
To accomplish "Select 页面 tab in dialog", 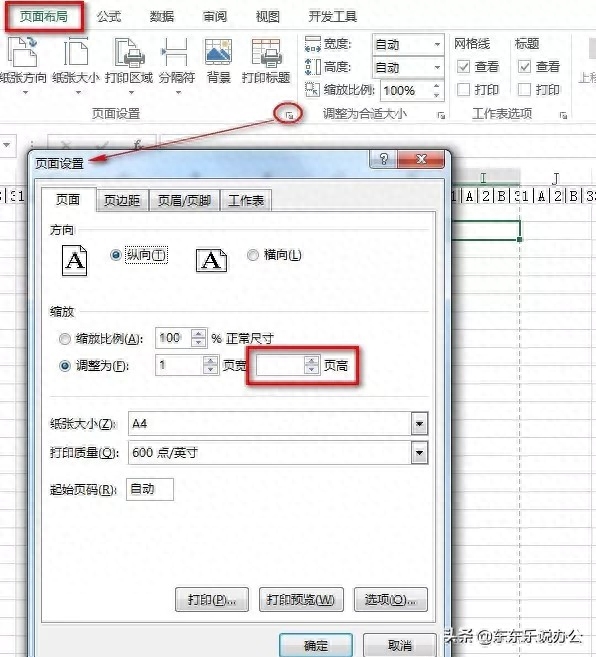I will click(68, 200).
